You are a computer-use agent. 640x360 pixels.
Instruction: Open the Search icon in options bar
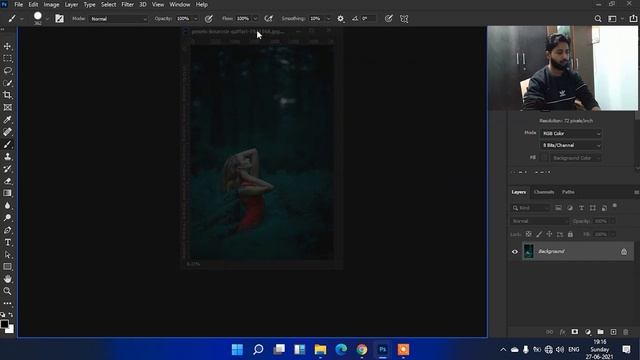pyautogui.click(x=598, y=19)
